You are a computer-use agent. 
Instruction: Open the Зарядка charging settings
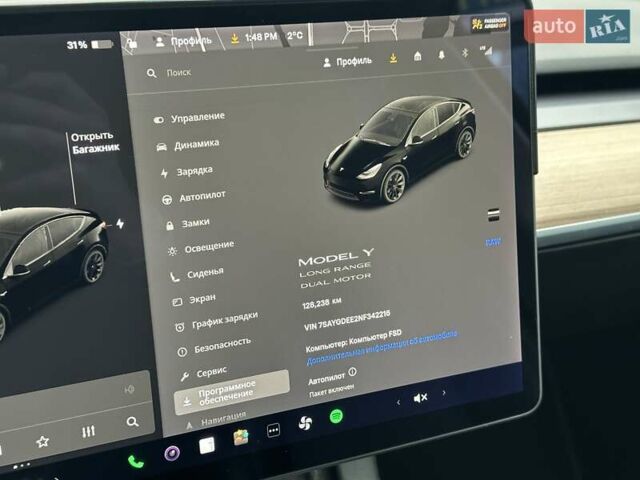(187, 172)
